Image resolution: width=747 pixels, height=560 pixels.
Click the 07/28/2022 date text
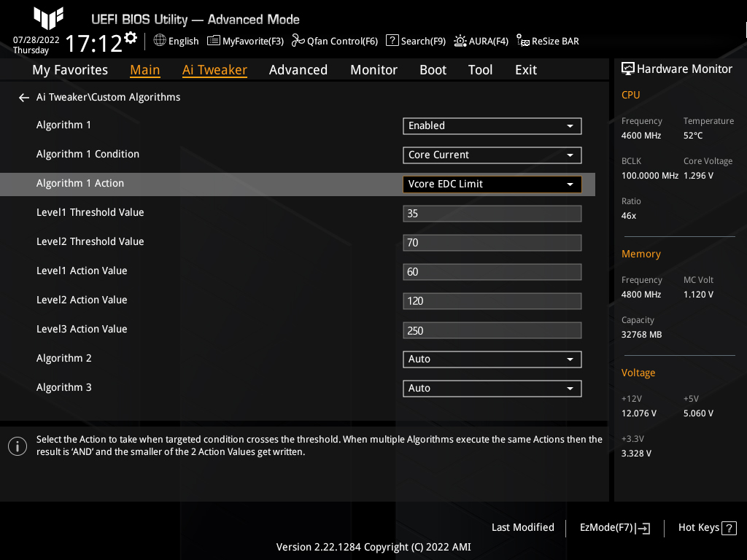coord(36,40)
